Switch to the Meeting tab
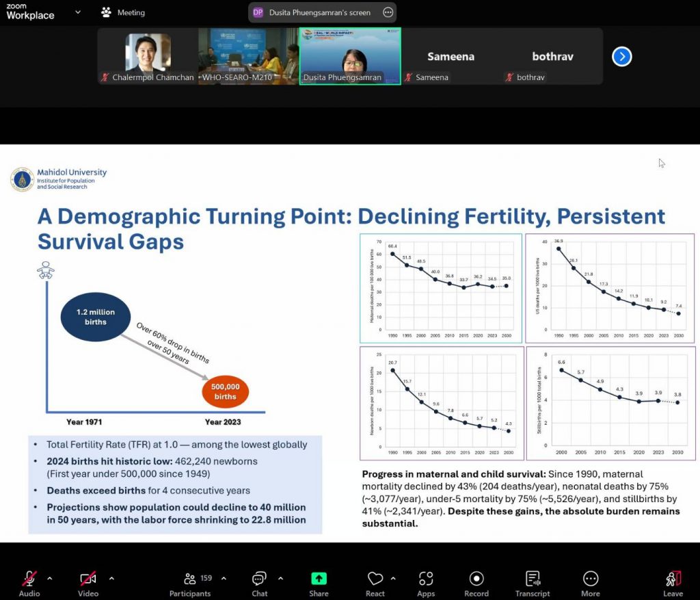Image resolution: width=700 pixels, height=600 pixels. (x=123, y=12)
